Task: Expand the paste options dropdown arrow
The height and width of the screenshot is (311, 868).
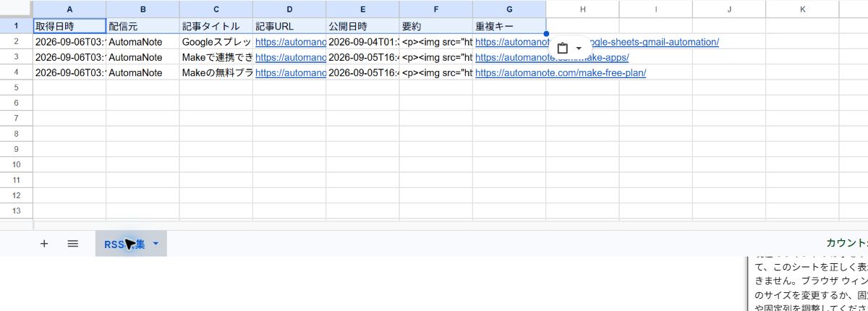Action: [x=579, y=48]
